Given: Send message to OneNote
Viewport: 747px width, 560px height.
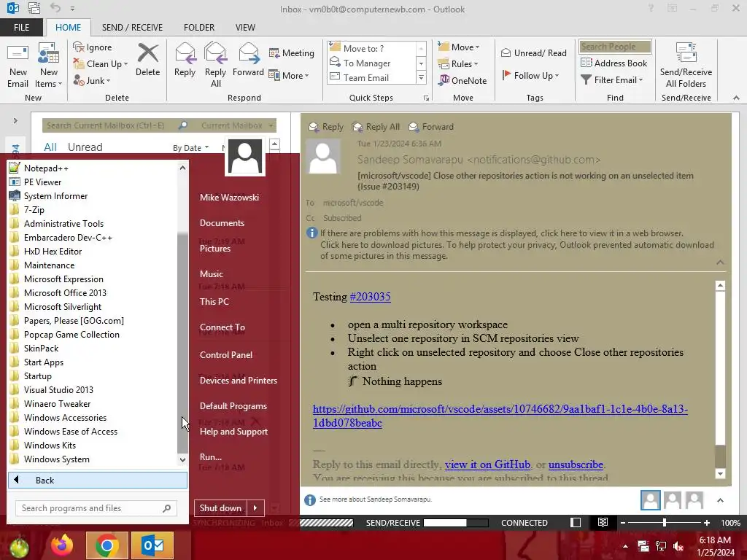Looking at the screenshot, I should (x=463, y=80).
